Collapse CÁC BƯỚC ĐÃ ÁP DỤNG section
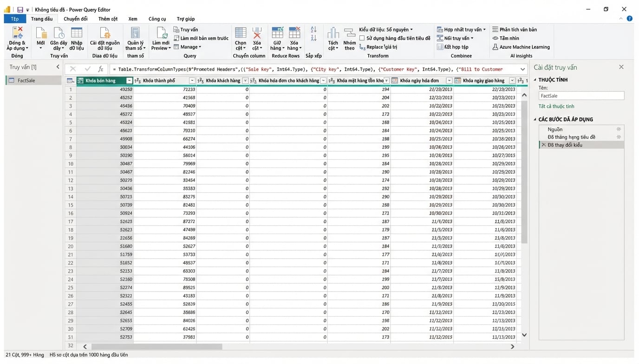Image resolution: width=639 pixels, height=364 pixels. coord(535,119)
